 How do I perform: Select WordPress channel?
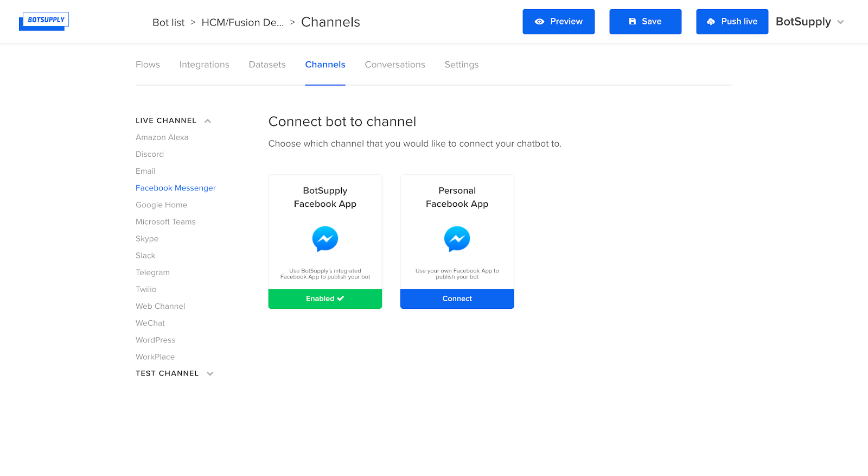pyautogui.click(x=156, y=340)
